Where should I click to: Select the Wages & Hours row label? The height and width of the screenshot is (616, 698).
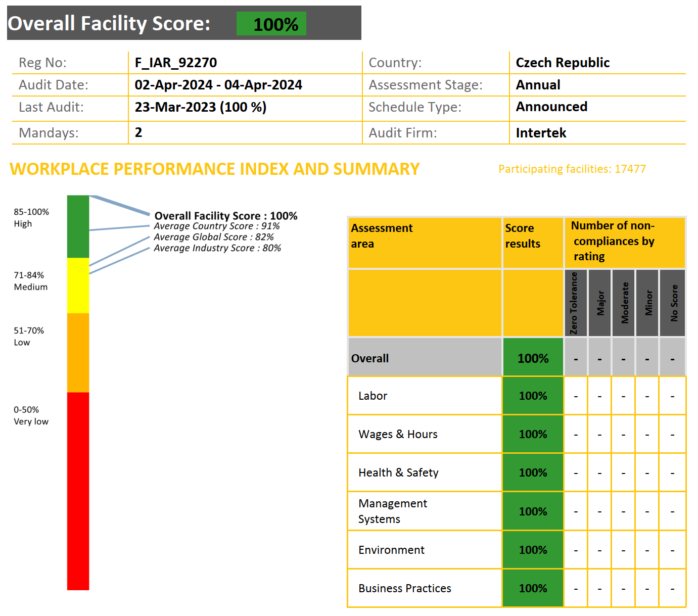coord(398,435)
